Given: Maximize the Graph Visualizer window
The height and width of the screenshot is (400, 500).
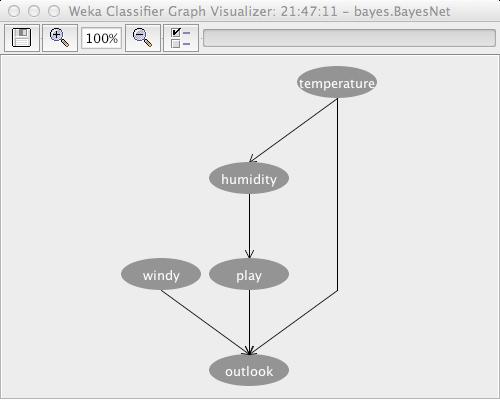Looking at the screenshot, I should 54,11.
